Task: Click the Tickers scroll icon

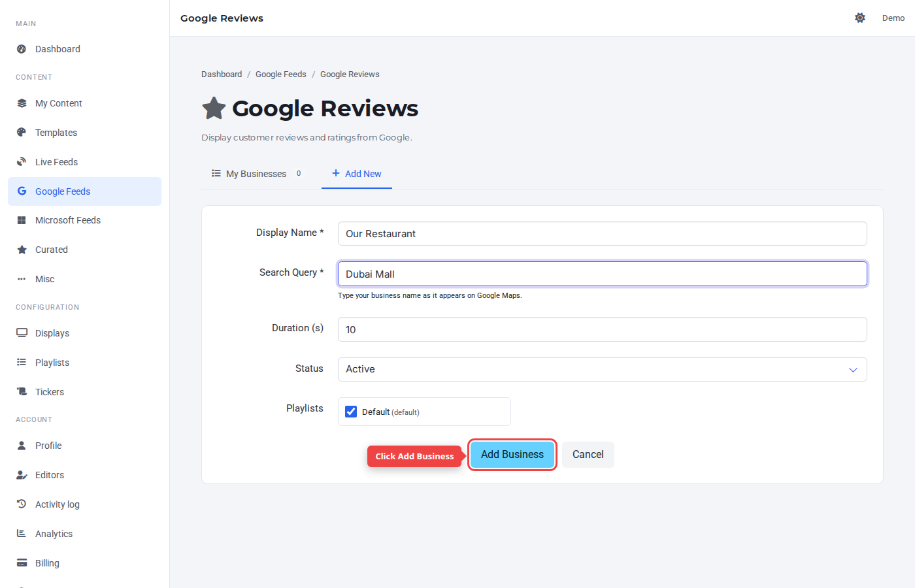Action: (22, 392)
